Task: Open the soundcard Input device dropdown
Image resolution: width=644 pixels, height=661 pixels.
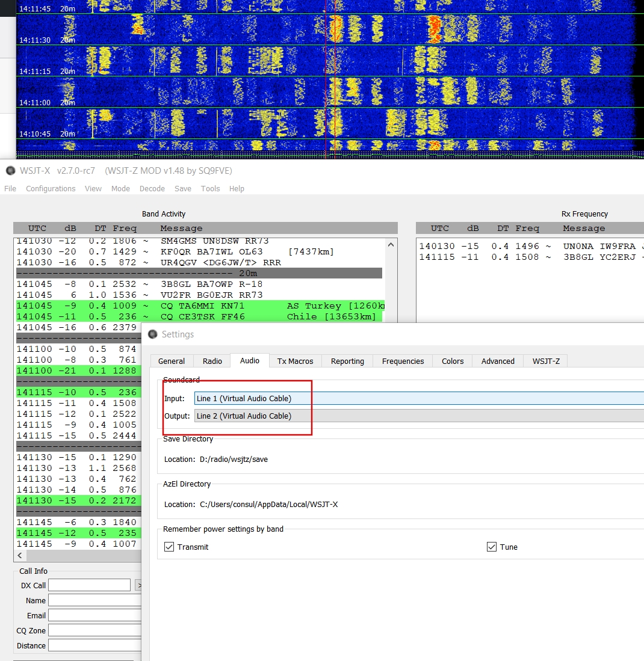Action: pos(418,398)
